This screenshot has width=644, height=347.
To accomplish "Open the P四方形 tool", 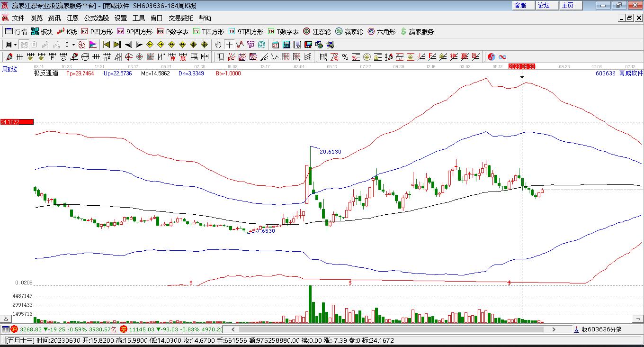I will click(97, 32).
